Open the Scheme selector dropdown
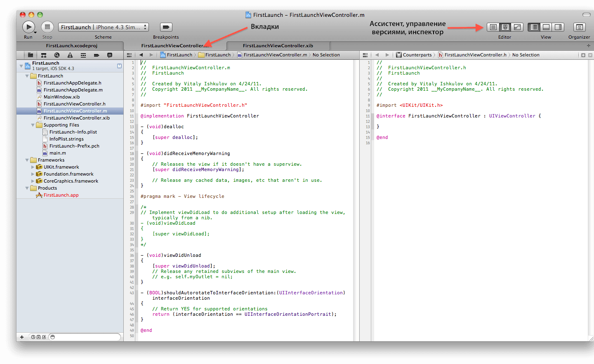 [103, 27]
